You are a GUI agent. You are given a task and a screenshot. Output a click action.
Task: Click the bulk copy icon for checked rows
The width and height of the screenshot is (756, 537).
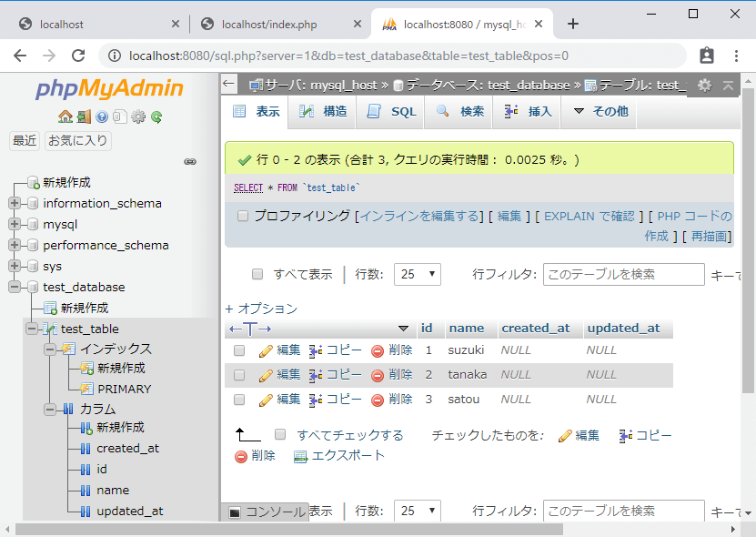[x=626, y=436]
